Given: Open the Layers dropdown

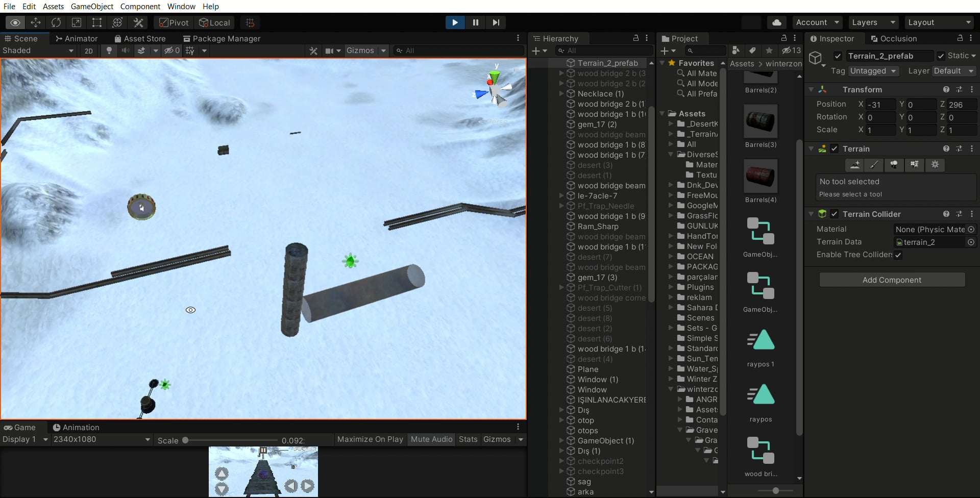Looking at the screenshot, I should 873,22.
